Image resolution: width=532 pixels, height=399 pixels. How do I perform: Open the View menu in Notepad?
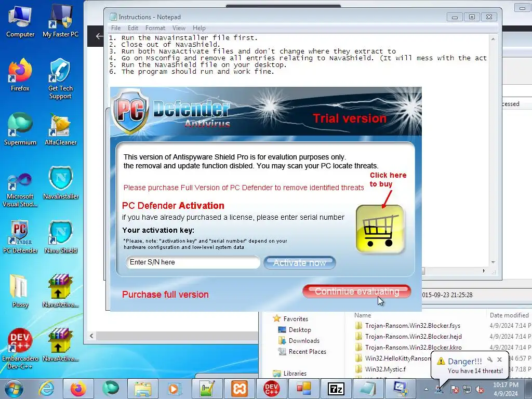(x=179, y=28)
